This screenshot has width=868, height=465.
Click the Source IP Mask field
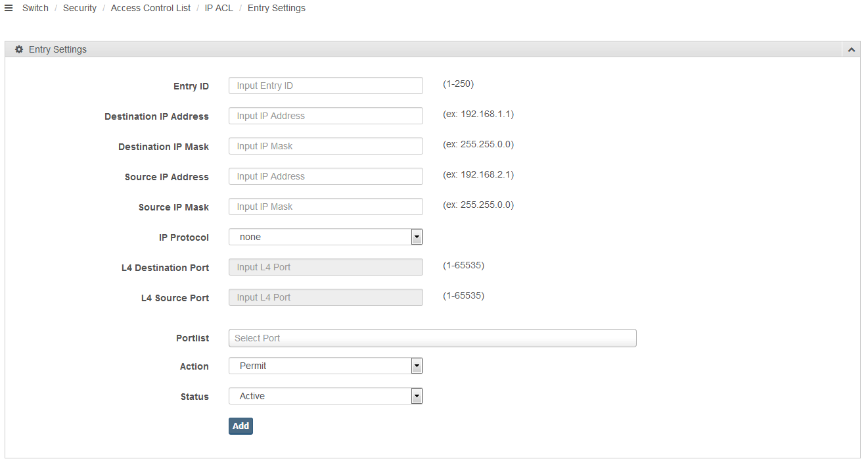pyautogui.click(x=325, y=207)
